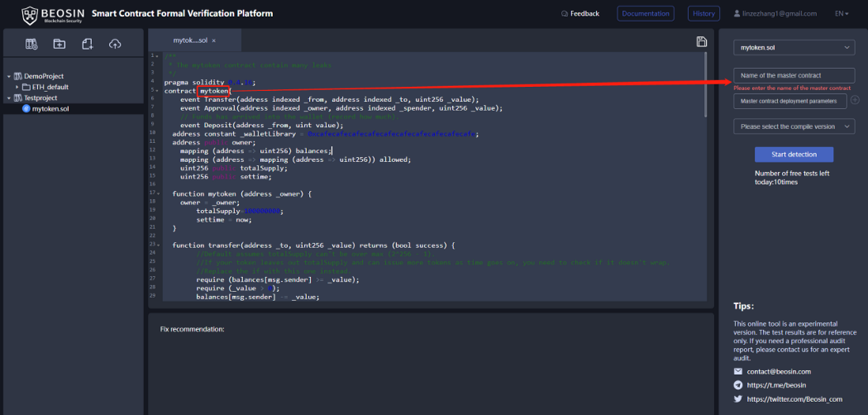The image size is (868, 415).
Task: Click the 'require (_value > 0);' line
Action: click(238, 289)
